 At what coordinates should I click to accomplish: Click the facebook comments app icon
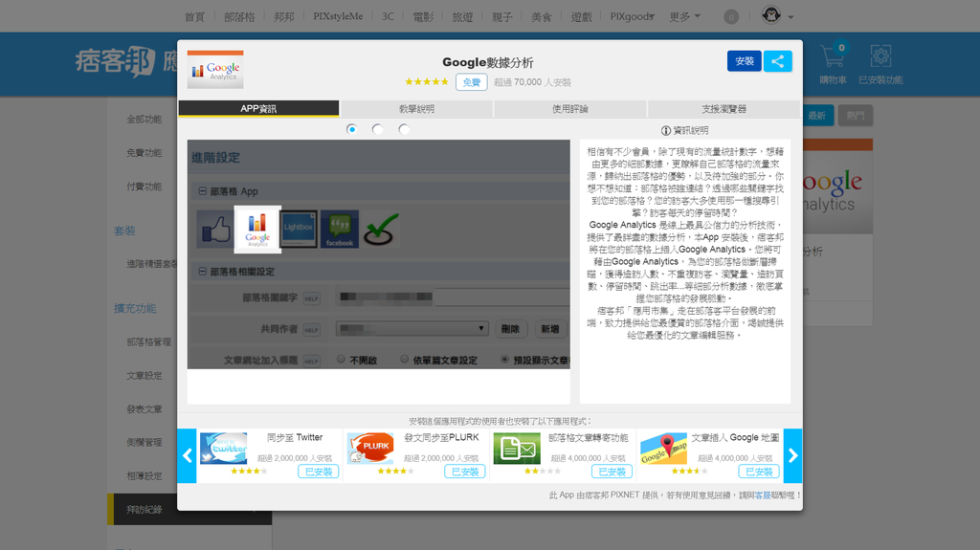[x=340, y=229]
